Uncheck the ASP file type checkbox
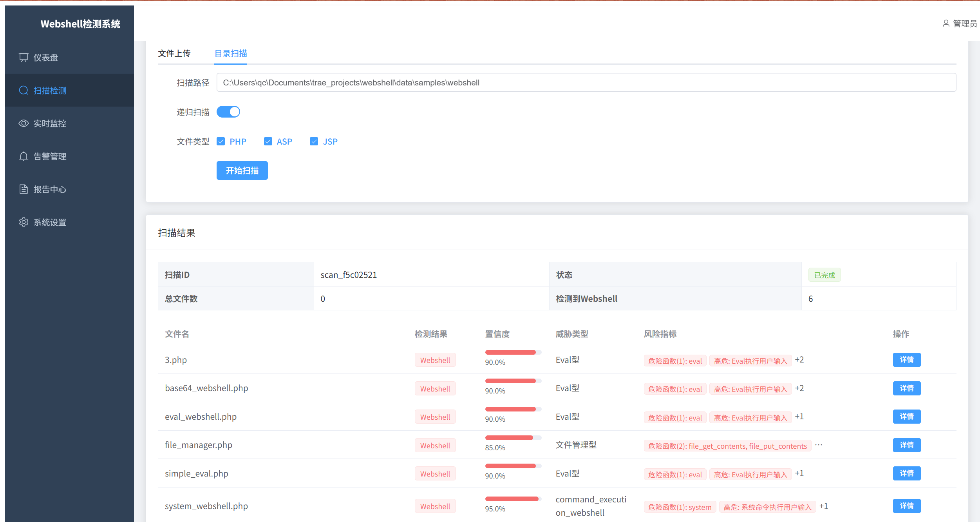 coord(268,141)
